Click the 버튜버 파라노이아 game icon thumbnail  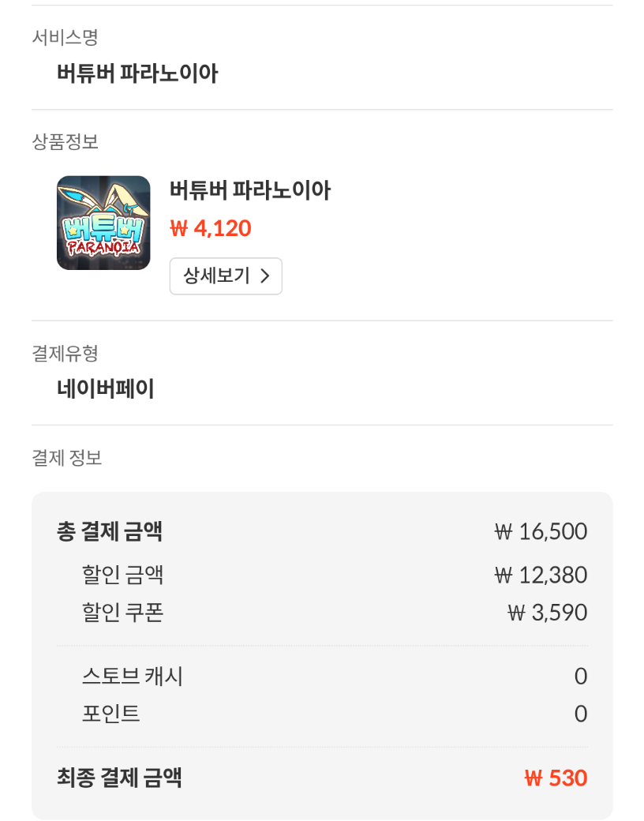(103, 223)
